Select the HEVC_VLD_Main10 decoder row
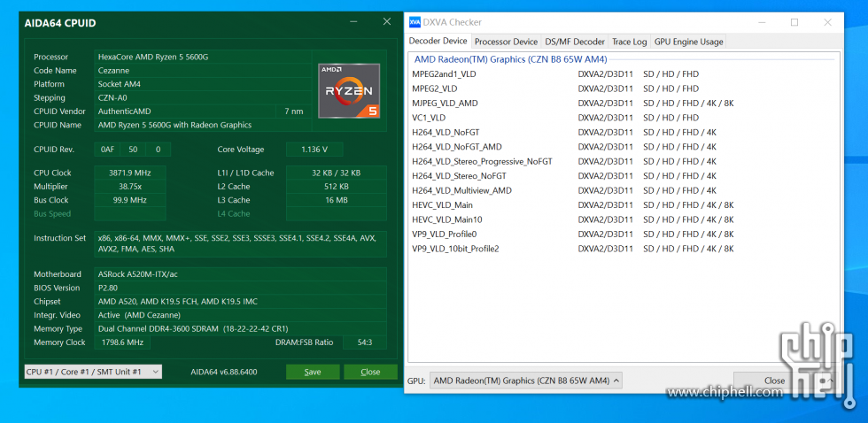The height and width of the screenshot is (423, 868). coord(573,219)
